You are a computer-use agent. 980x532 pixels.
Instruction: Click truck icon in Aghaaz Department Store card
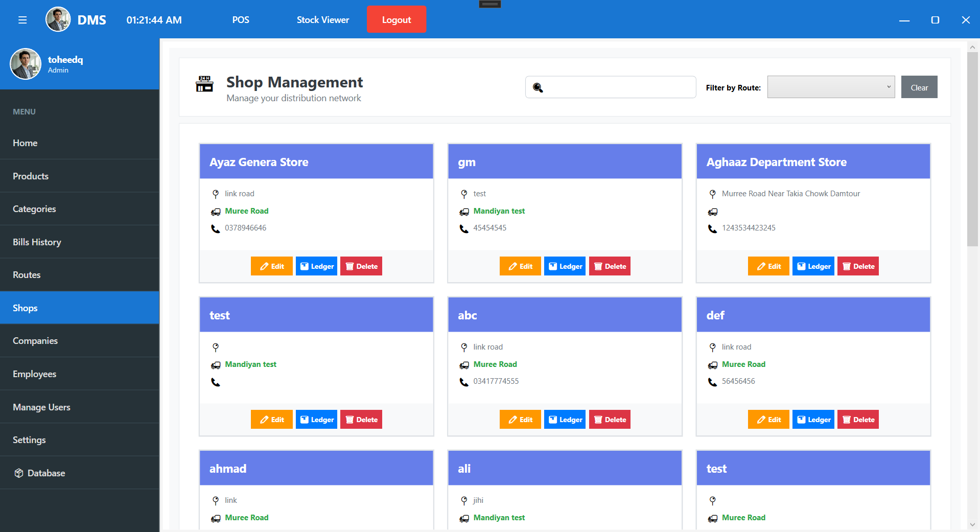click(713, 212)
